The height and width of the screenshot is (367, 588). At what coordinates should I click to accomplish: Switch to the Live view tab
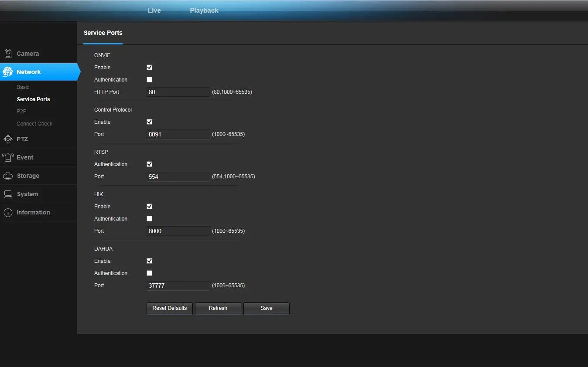coord(154,10)
